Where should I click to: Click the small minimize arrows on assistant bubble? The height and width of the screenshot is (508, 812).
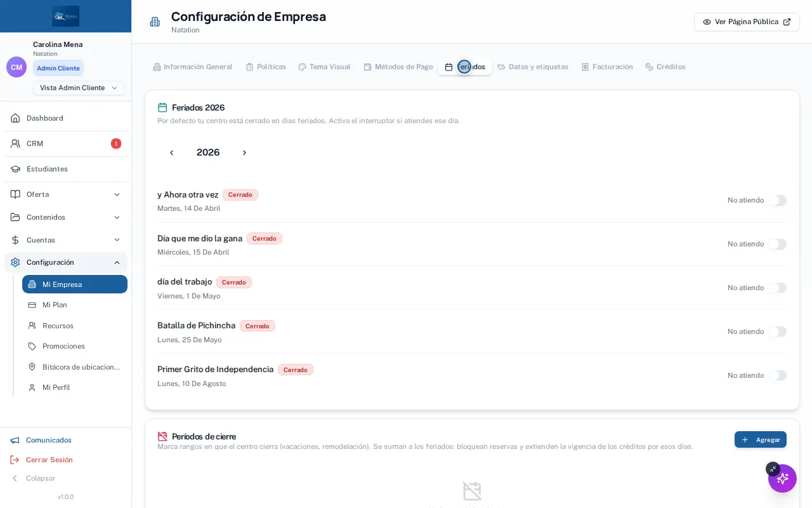click(x=773, y=469)
